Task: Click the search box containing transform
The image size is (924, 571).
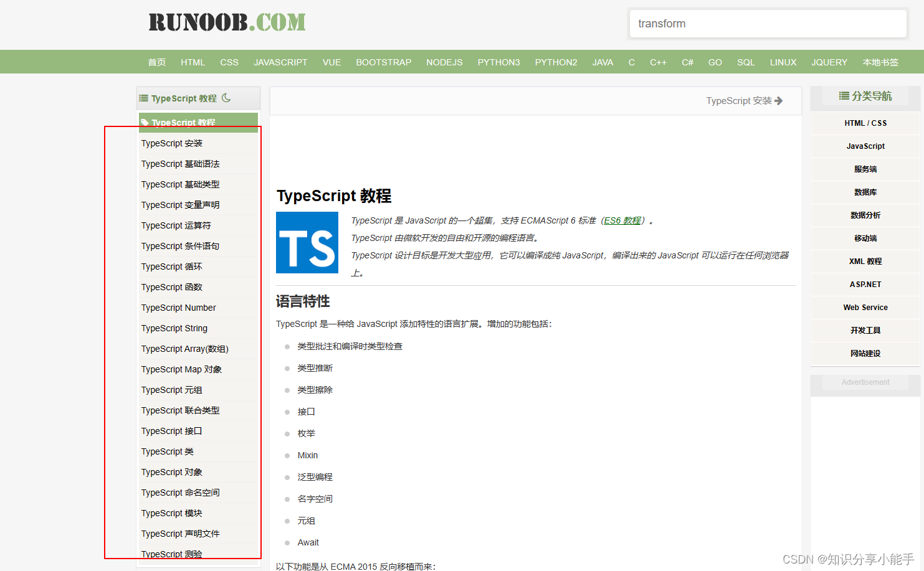Action: click(768, 23)
